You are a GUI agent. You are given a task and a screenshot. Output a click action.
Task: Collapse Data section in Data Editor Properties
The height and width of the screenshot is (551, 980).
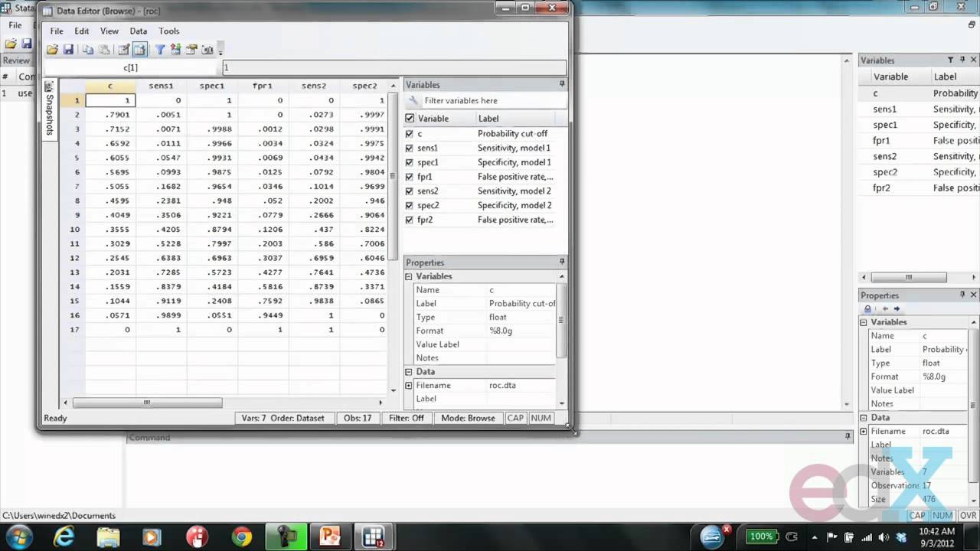click(x=409, y=372)
